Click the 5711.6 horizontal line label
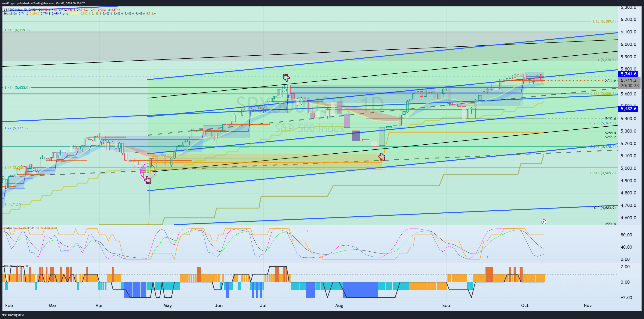Image resolution: width=644 pixels, height=319 pixels. tap(610, 80)
